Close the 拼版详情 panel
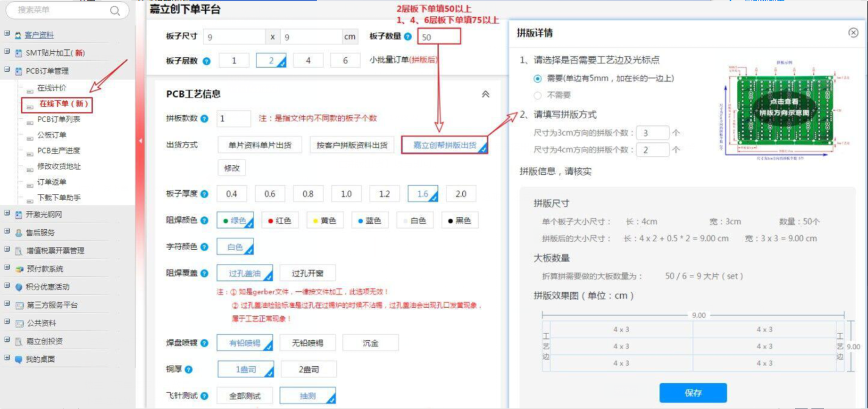The width and height of the screenshot is (868, 409). 853,33
